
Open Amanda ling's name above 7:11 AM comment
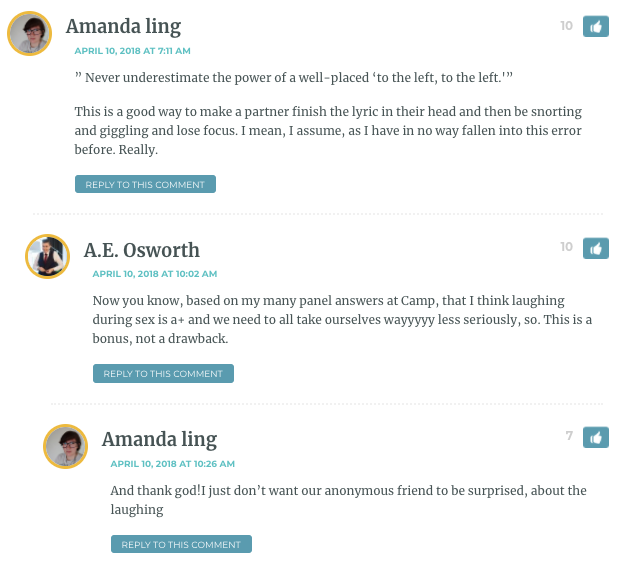(x=123, y=26)
